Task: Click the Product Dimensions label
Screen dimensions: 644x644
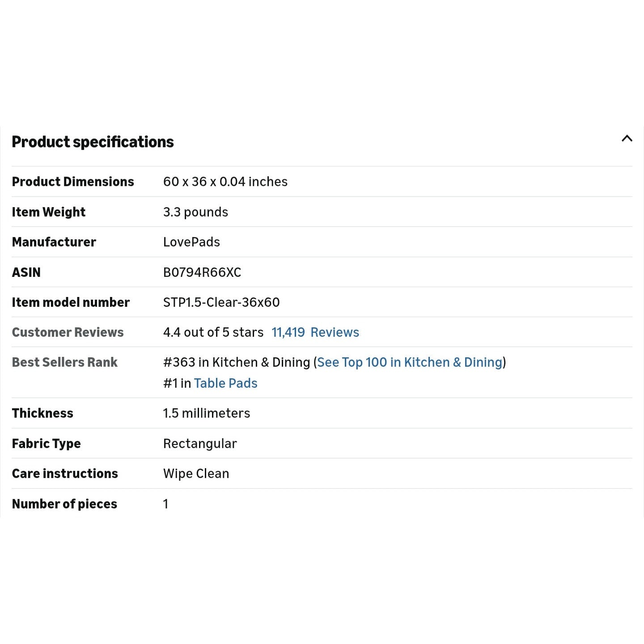Action: 73,182
